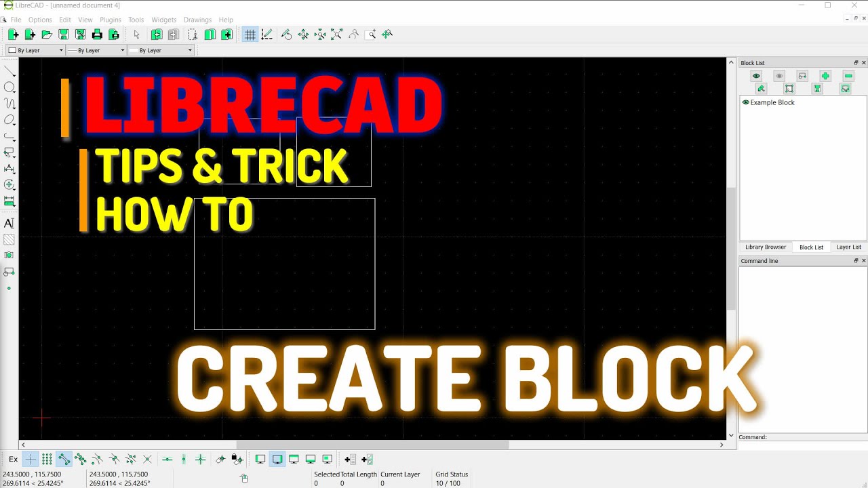The width and height of the screenshot is (868, 488).
Task: Toggle exclusive snap mode Ex
Action: click(13, 460)
